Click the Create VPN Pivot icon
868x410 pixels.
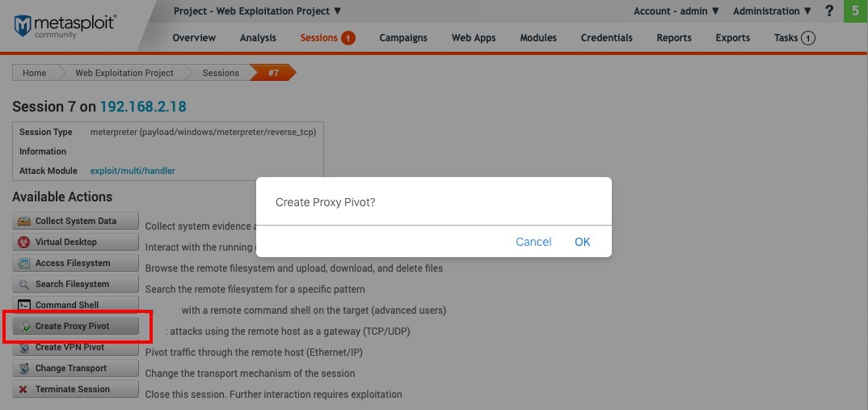click(x=24, y=347)
